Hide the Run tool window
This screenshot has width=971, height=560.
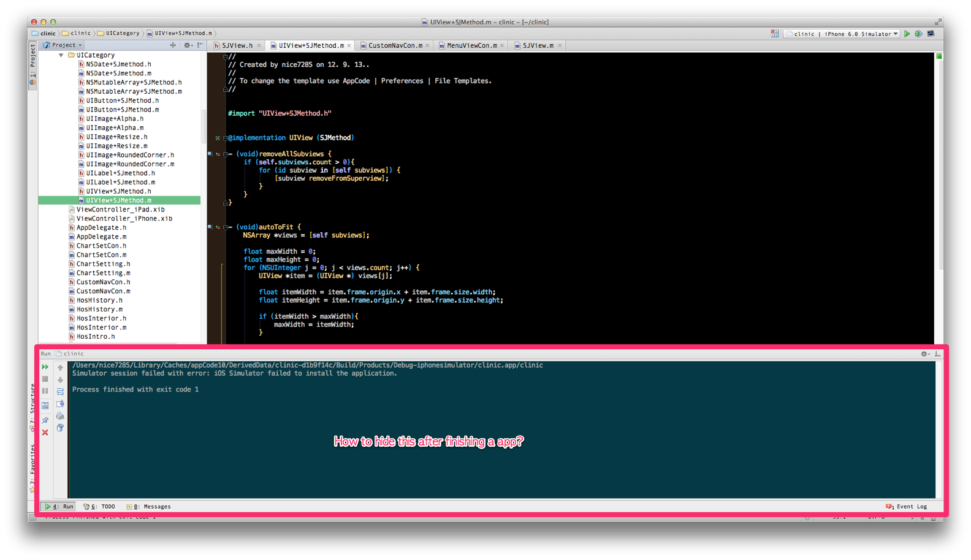click(937, 354)
